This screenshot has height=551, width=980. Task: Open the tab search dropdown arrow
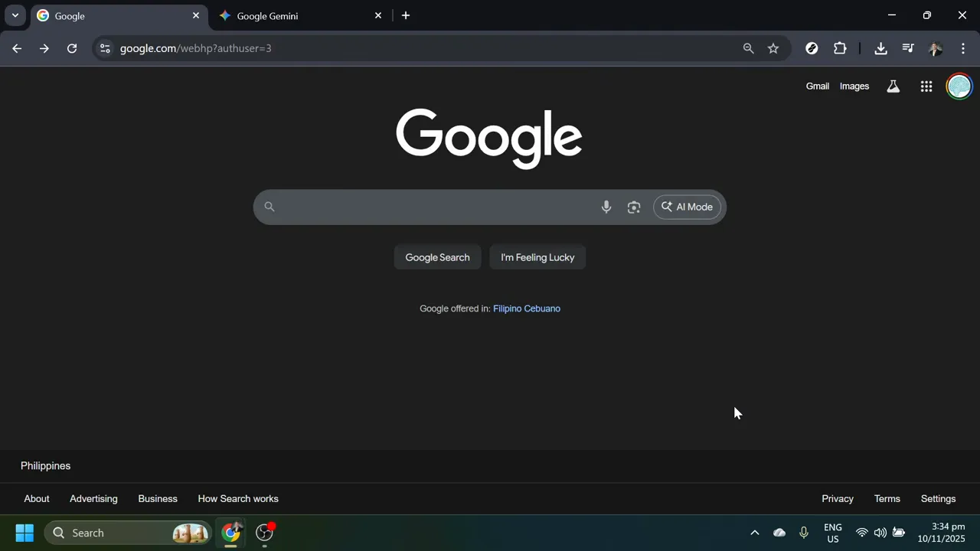[x=15, y=15]
